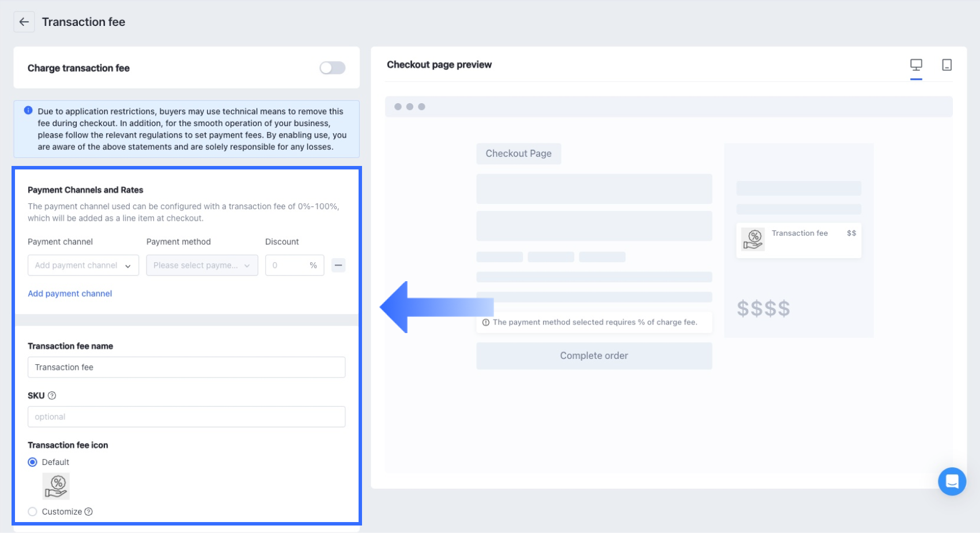Image resolution: width=980 pixels, height=533 pixels.
Task: Click the $$$$ total in preview
Action: (763, 308)
